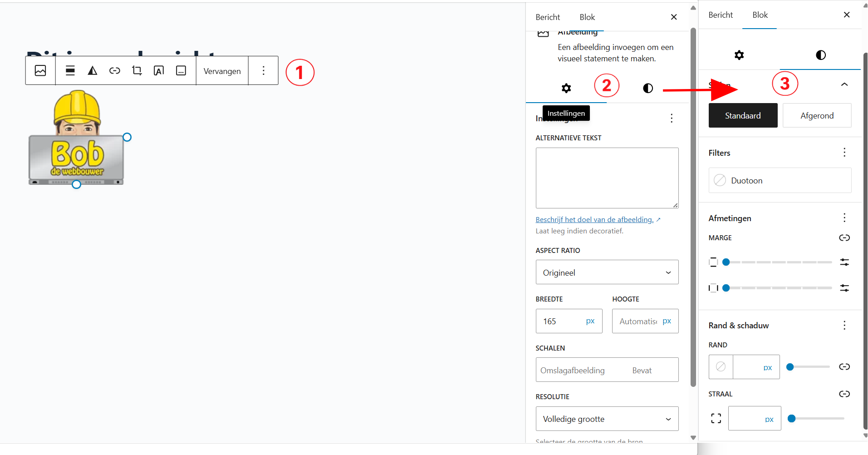Open the styles tab half-circle icon in middle panel
Image resolution: width=868 pixels, height=455 pixels.
647,88
